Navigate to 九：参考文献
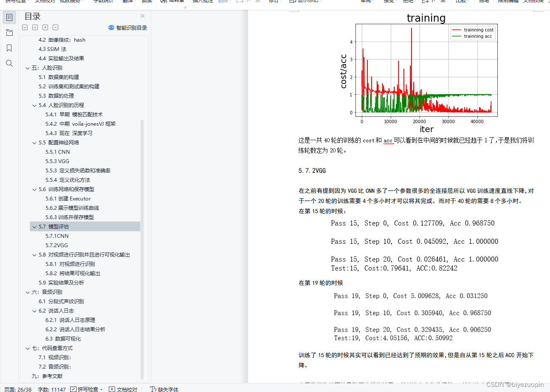 [47, 376]
